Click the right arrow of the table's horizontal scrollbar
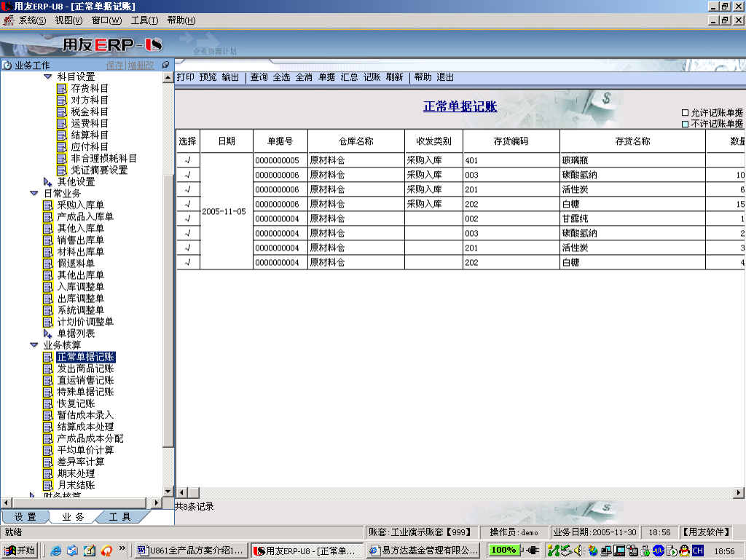This screenshot has height=560, width=746. [x=739, y=493]
